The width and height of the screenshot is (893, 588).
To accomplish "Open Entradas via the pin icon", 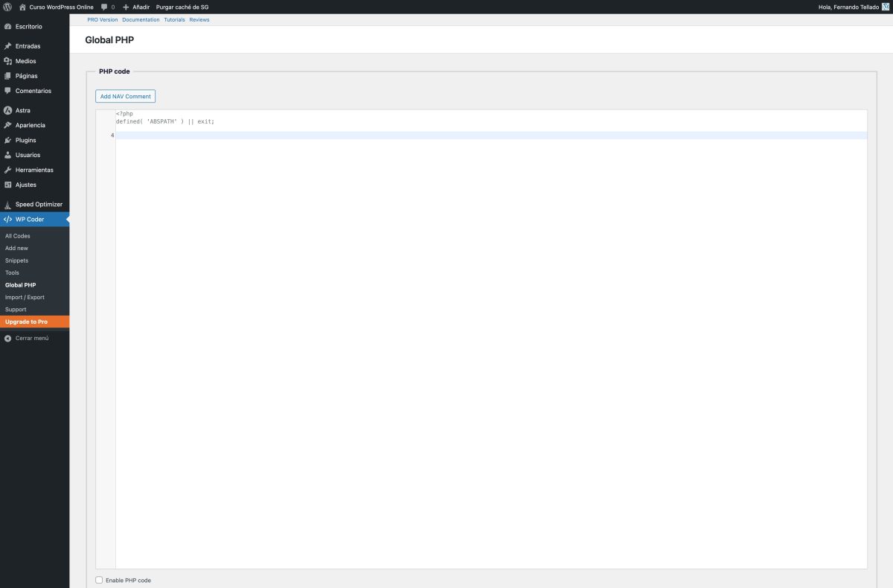I will point(7,46).
